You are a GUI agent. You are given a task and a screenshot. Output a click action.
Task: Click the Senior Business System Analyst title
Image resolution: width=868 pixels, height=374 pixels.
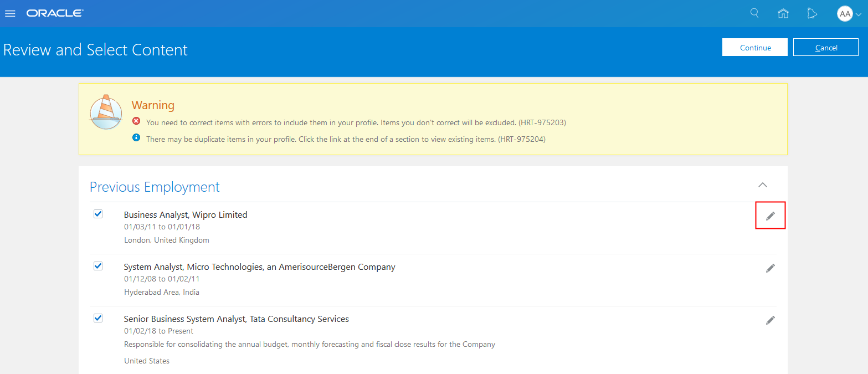(x=236, y=319)
